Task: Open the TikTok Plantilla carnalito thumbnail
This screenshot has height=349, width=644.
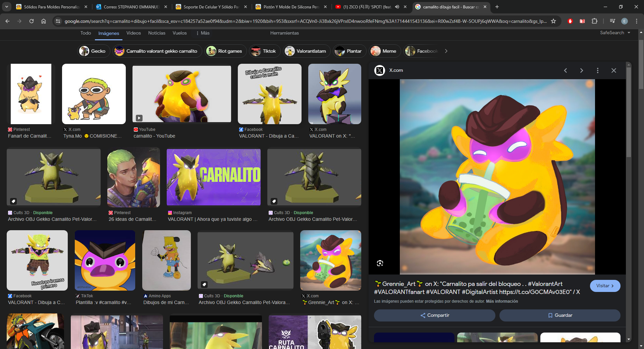Action: click(105, 260)
